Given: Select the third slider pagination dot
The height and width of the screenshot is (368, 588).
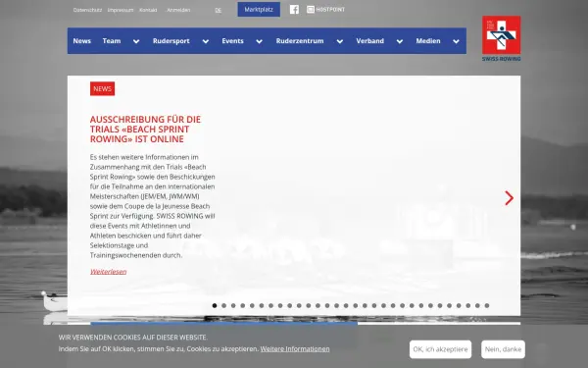Looking at the screenshot, I should pyautogui.click(x=233, y=305).
